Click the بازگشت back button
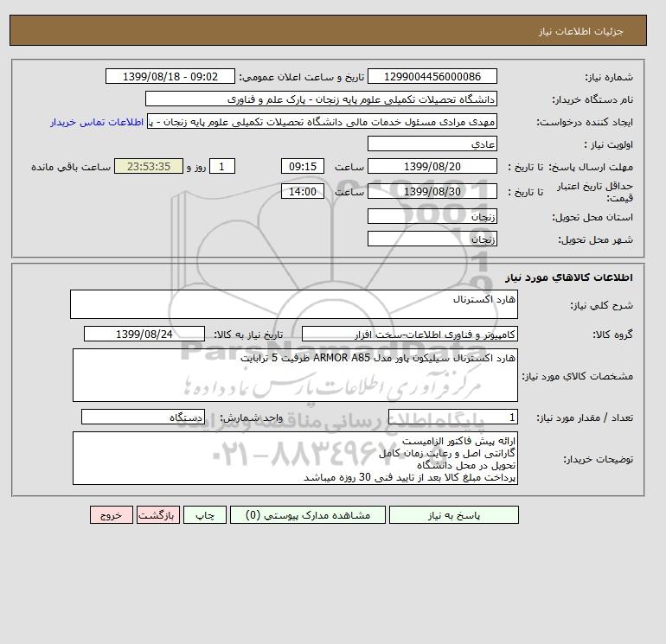This screenshot has height=644, width=666. click(x=158, y=515)
